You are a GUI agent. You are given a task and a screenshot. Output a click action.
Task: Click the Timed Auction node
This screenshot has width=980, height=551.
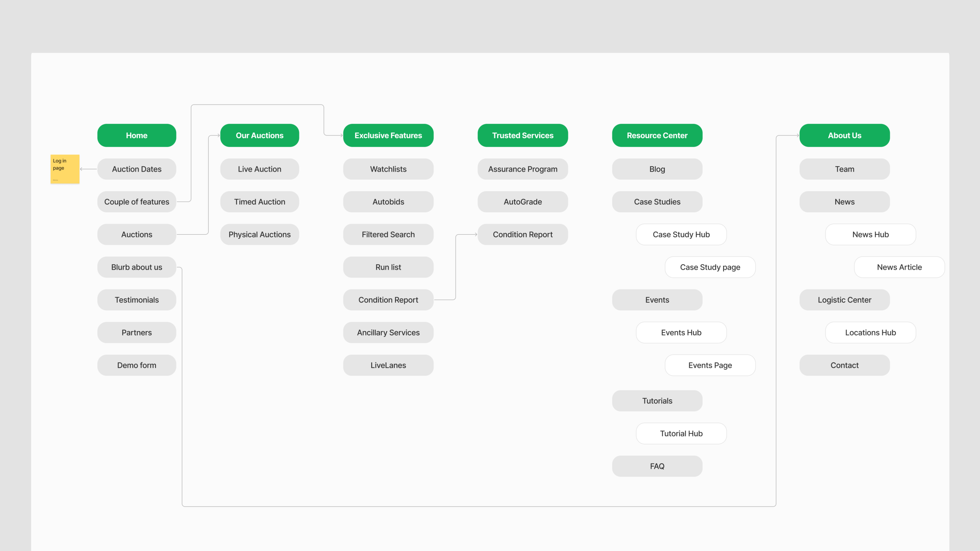[x=259, y=202]
